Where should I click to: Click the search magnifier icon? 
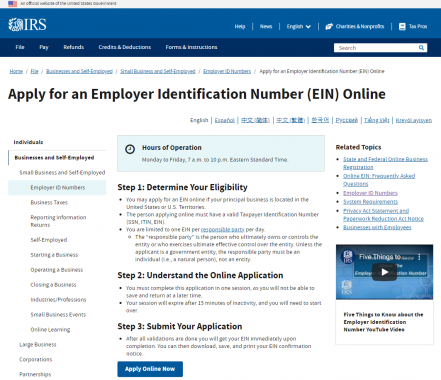point(421,48)
